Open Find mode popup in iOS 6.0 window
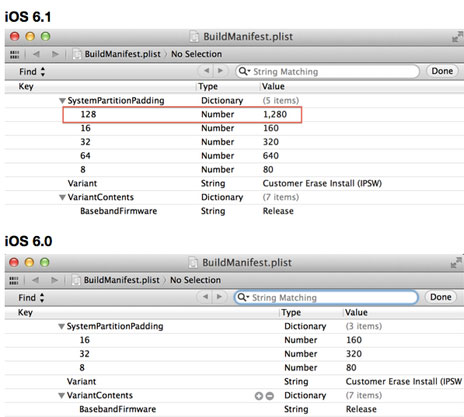This screenshot has width=464, height=417. [x=31, y=297]
